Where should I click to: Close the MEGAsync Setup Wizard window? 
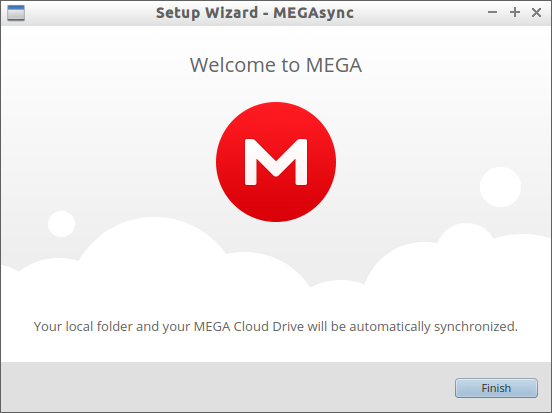(x=536, y=13)
